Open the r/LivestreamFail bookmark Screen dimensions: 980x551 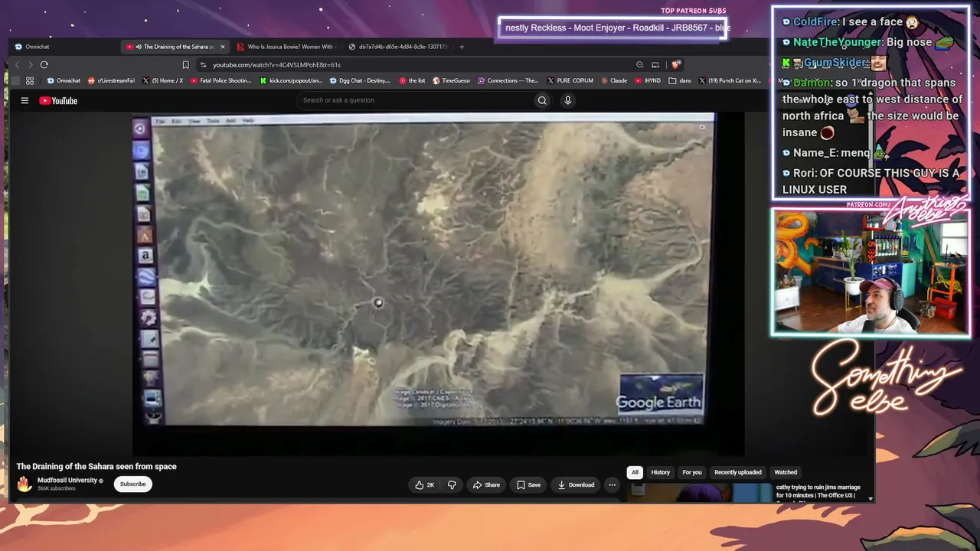click(112, 80)
